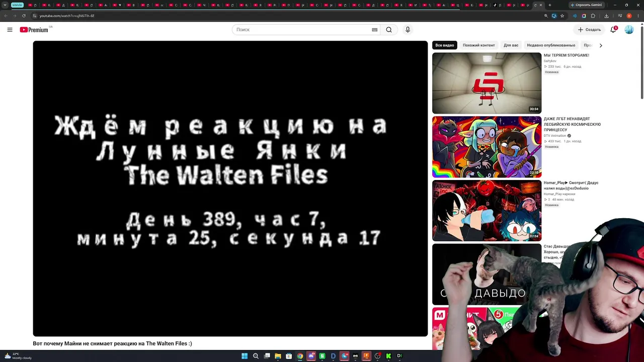
Task: Expand the Создать create menu
Action: point(589,30)
